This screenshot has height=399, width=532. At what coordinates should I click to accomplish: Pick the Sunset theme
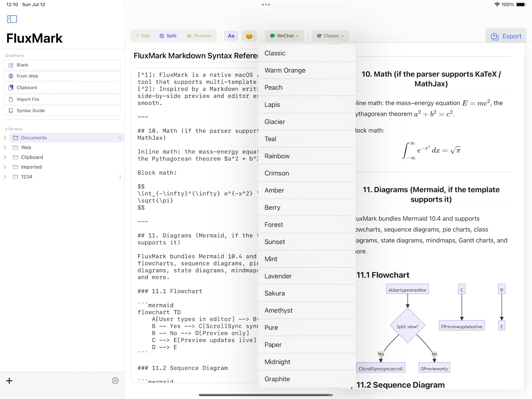[307, 242]
